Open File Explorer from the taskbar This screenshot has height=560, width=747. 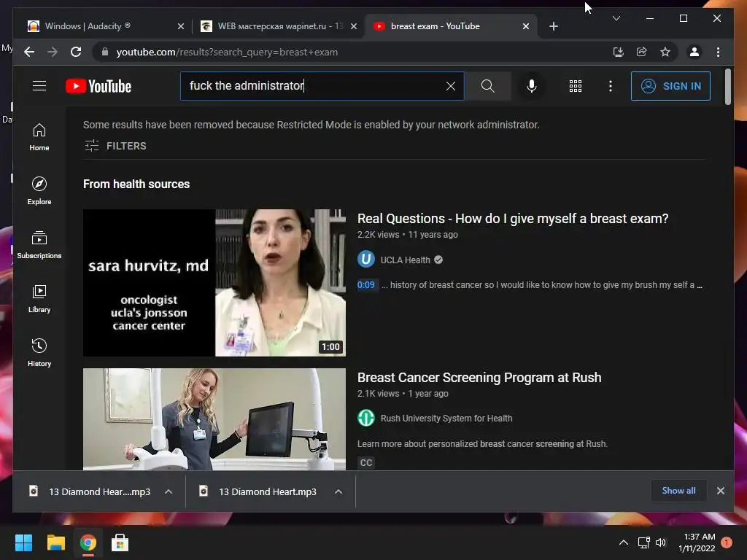pos(55,542)
